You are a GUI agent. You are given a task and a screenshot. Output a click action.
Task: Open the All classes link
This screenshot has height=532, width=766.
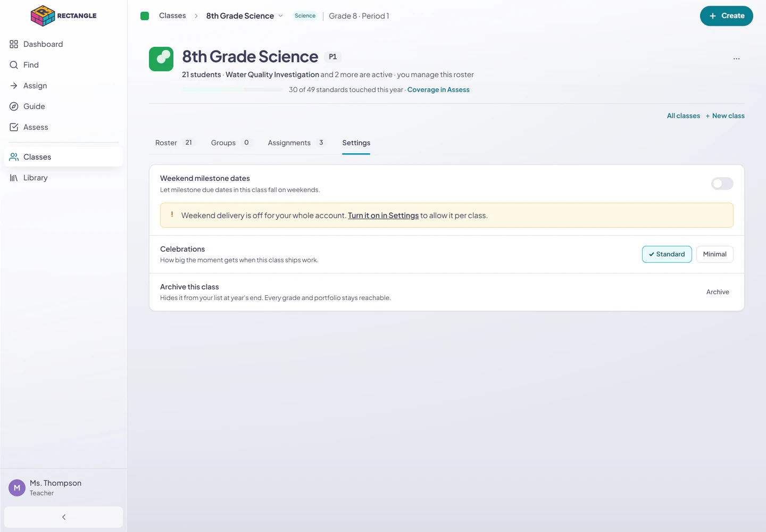[684, 116]
